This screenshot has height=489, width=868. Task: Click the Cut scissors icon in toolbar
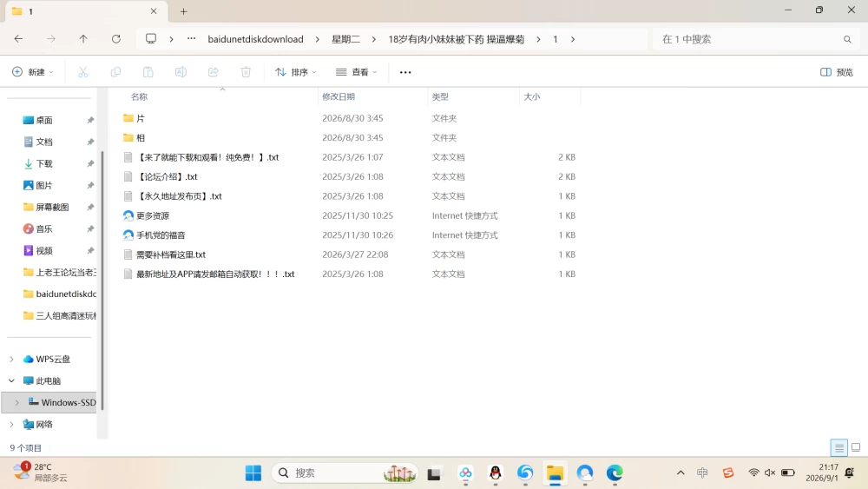(x=83, y=72)
